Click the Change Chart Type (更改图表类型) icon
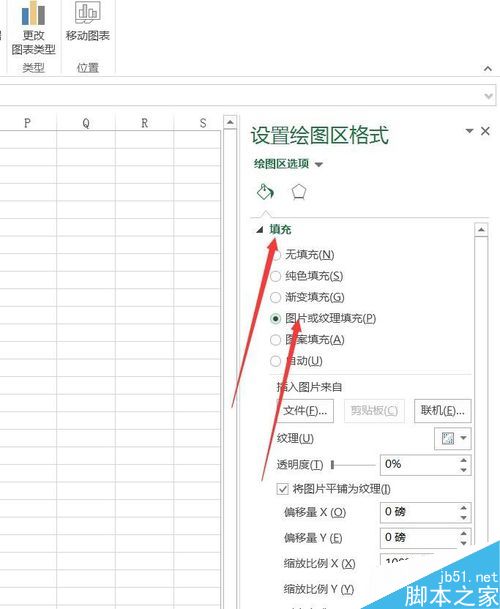The image size is (500, 609). point(33,13)
